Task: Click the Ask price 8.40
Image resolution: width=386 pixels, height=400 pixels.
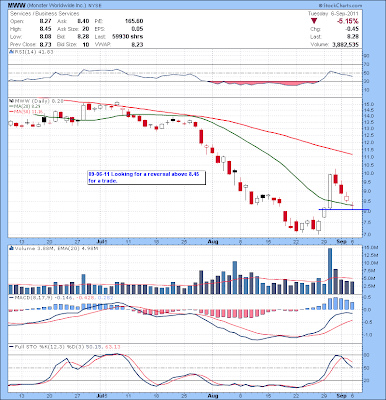Action: click(83, 21)
